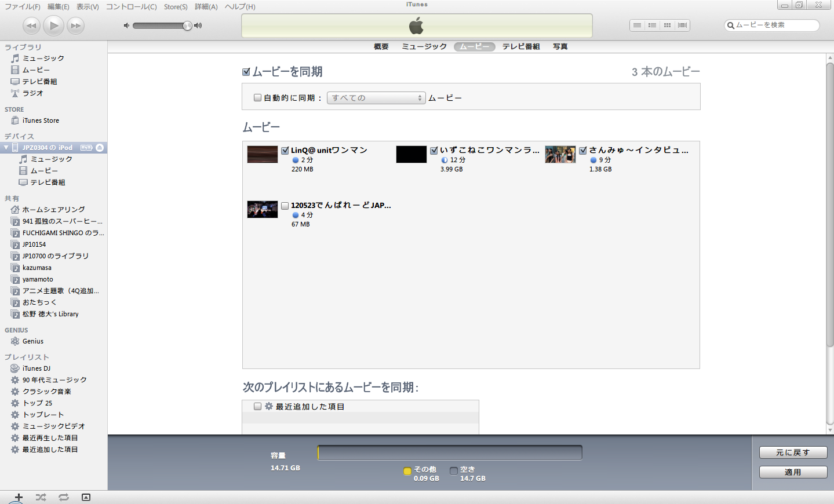
Task: Open the すべての dropdown
Action: point(376,98)
